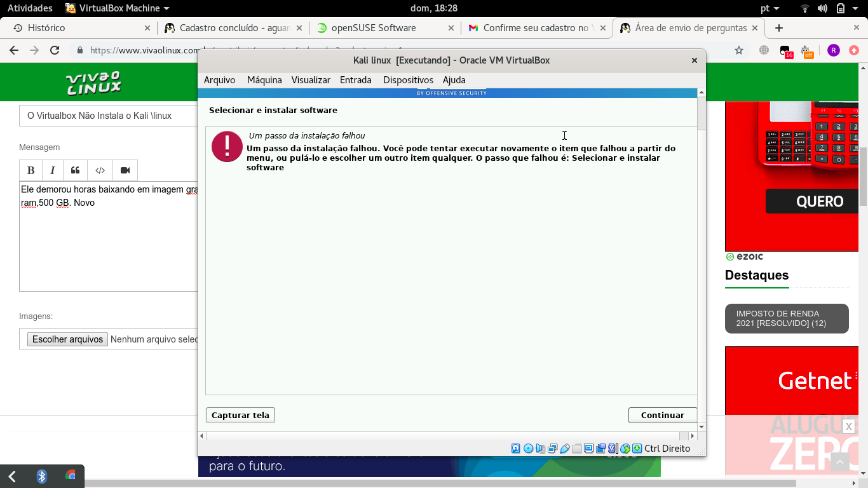Click the VirtualBox vertical scrollbar thumb
The width and height of the screenshot is (868, 488).
702,113
